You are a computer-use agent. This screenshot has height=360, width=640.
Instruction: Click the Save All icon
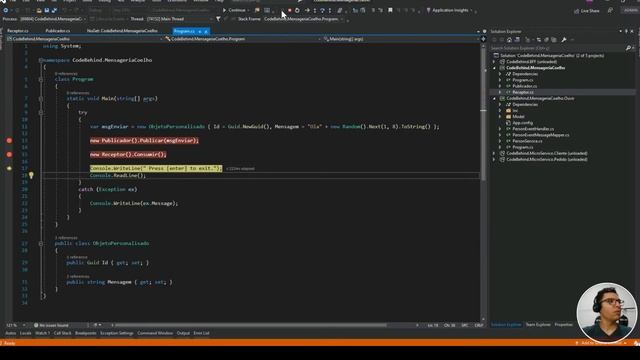tap(54, 10)
